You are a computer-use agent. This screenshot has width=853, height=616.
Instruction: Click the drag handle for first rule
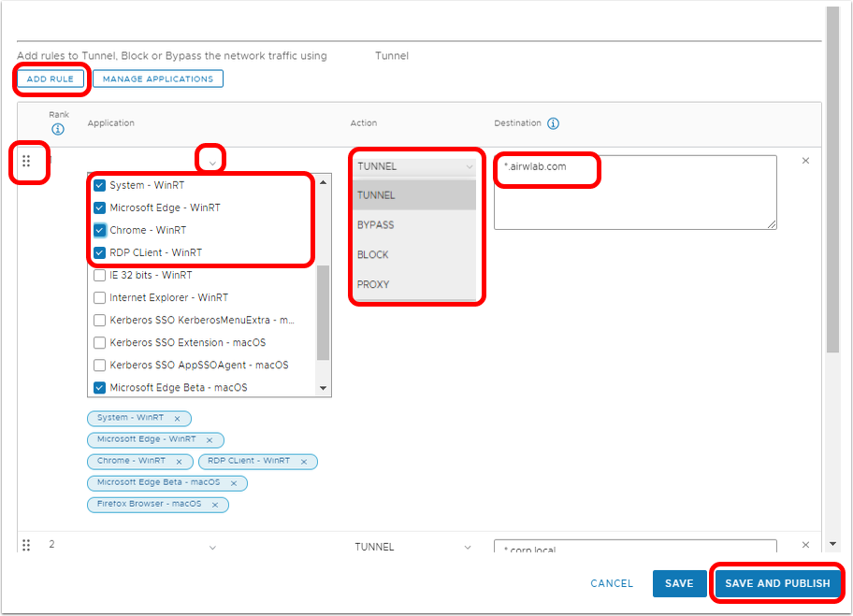click(26, 161)
